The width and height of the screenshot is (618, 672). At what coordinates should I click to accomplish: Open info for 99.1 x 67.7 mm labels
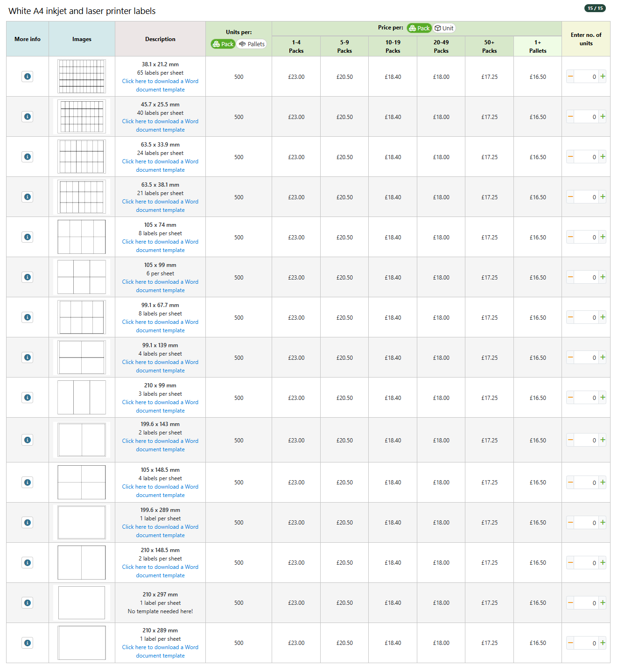tap(28, 317)
